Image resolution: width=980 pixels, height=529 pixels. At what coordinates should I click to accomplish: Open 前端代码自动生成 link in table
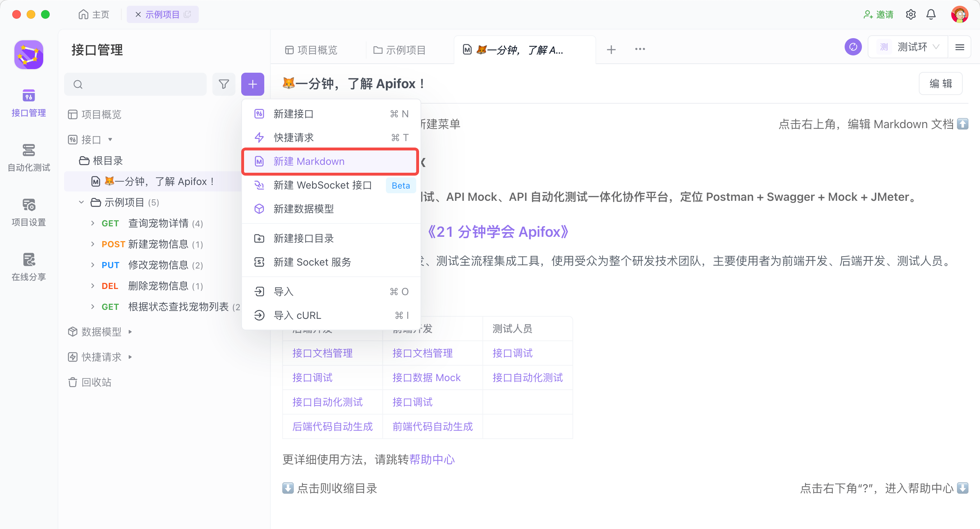(x=432, y=427)
